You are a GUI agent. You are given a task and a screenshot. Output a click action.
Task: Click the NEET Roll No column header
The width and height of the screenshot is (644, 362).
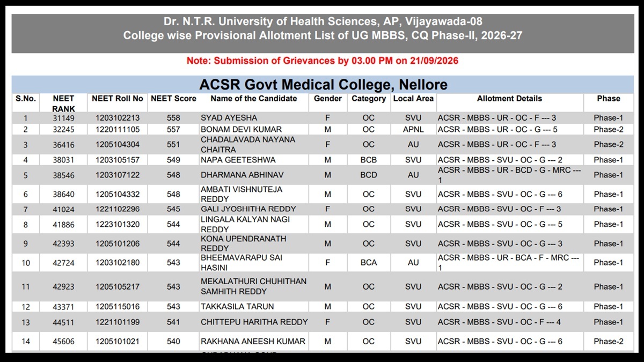[118, 99]
